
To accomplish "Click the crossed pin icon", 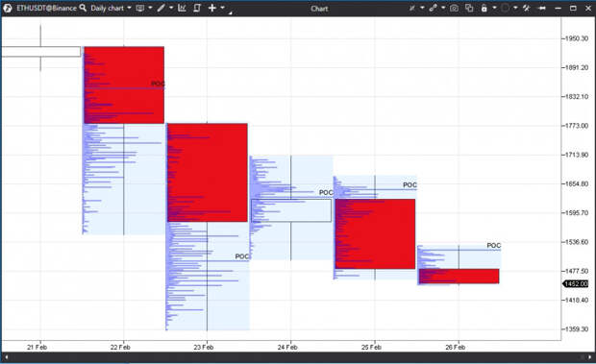I will pyautogui.click(x=412, y=8).
